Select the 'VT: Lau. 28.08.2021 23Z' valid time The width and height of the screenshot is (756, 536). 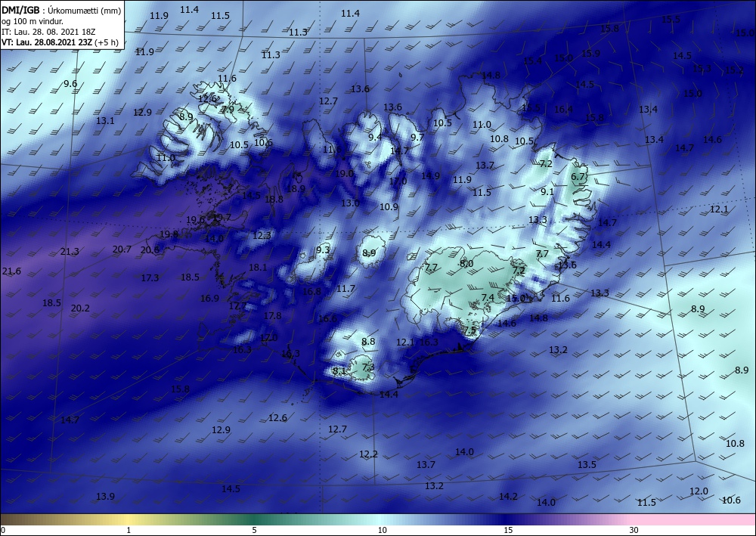click(x=47, y=42)
